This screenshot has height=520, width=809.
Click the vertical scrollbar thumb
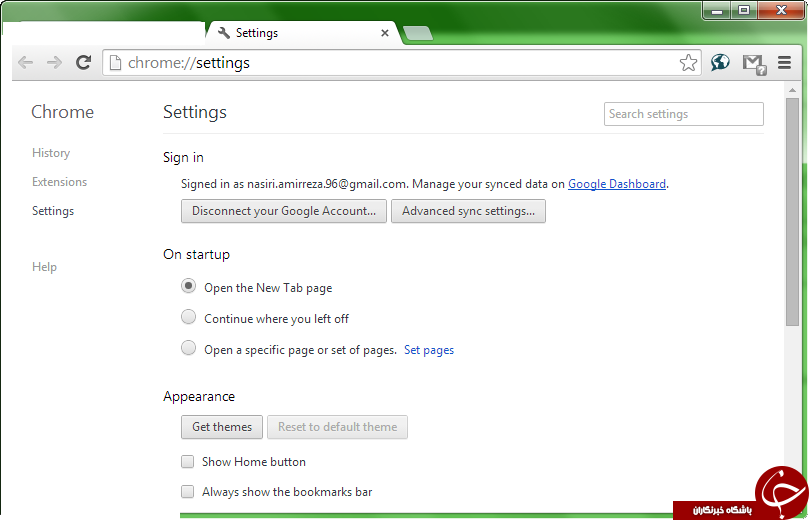pos(792,212)
